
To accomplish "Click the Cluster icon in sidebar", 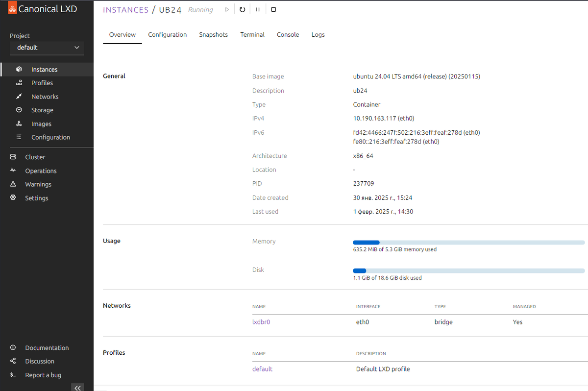I will tap(13, 157).
